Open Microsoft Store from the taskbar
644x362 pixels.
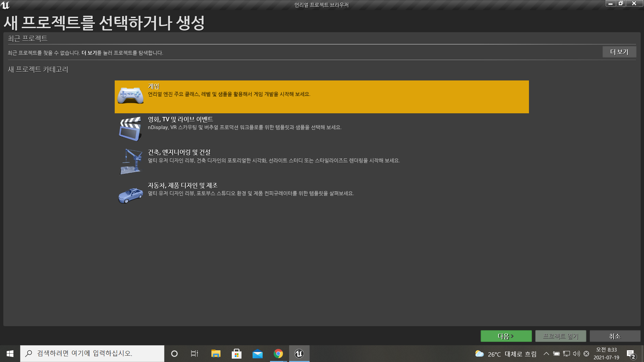coord(236,354)
